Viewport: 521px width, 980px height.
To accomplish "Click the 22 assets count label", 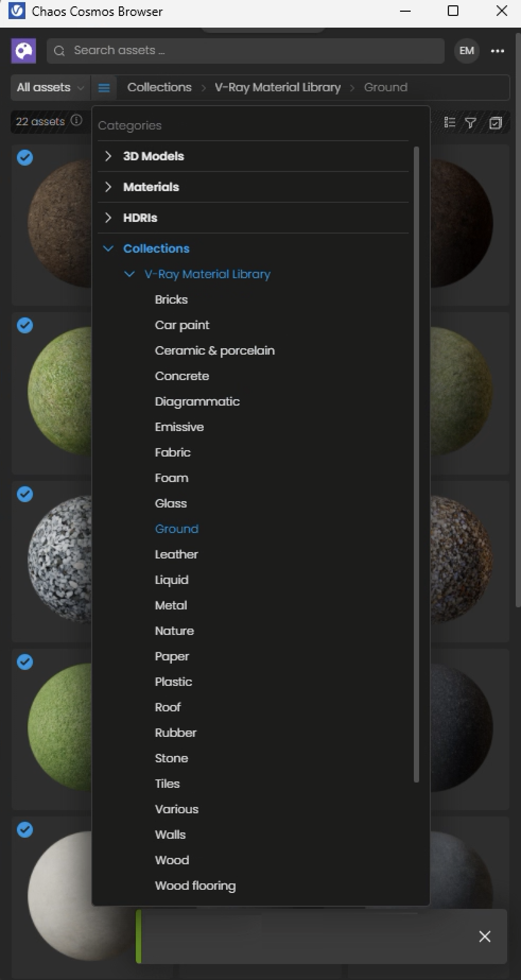I will (x=40, y=121).
